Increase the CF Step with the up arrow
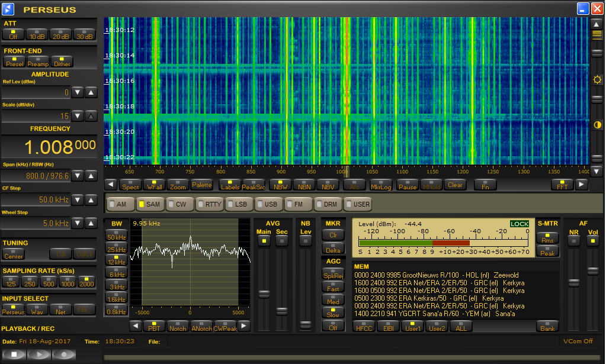The height and width of the screenshot is (364, 606). pyautogui.click(x=91, y=199)
